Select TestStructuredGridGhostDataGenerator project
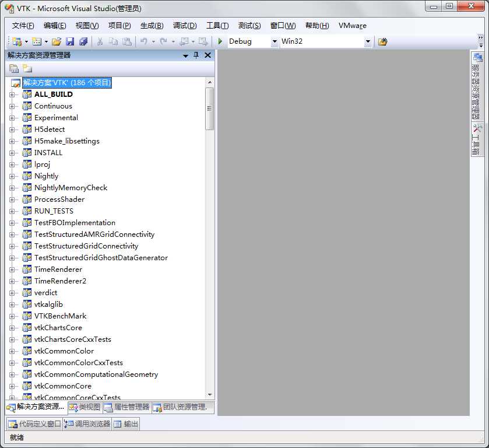 click(x=101, y=258)
